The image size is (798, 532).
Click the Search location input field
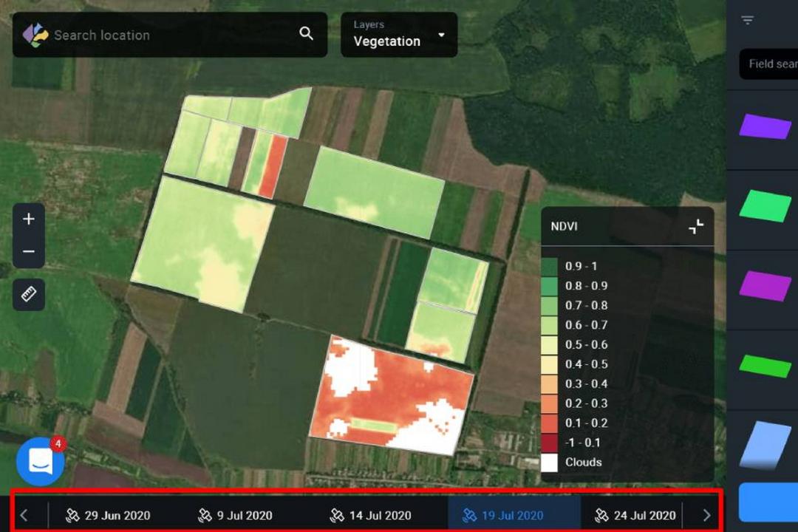173,35
